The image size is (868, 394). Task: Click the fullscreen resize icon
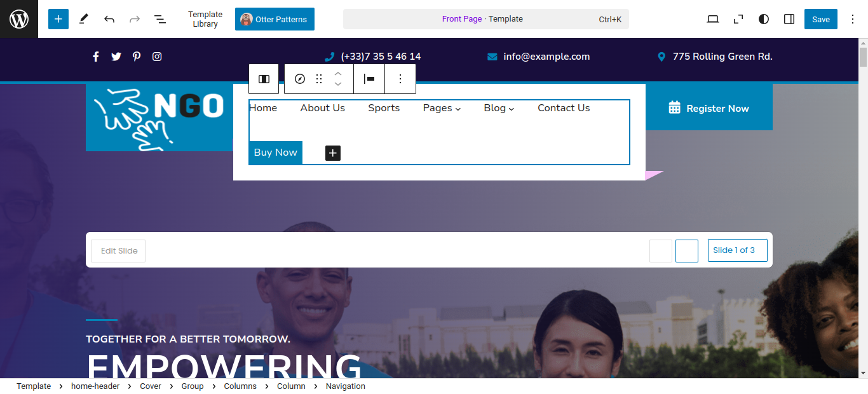[738, 19]
